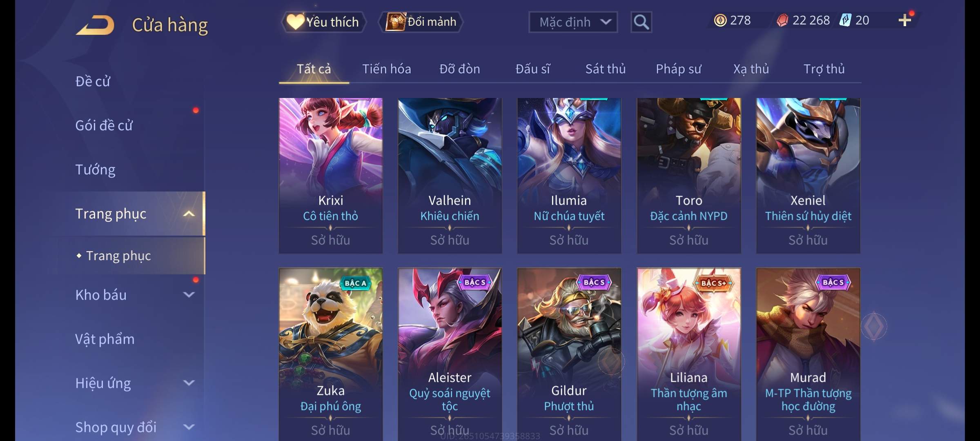980x441 pixels.
Task: Select the Liliana Thần tượng âm nhạc skin
Action: point(688,354)
